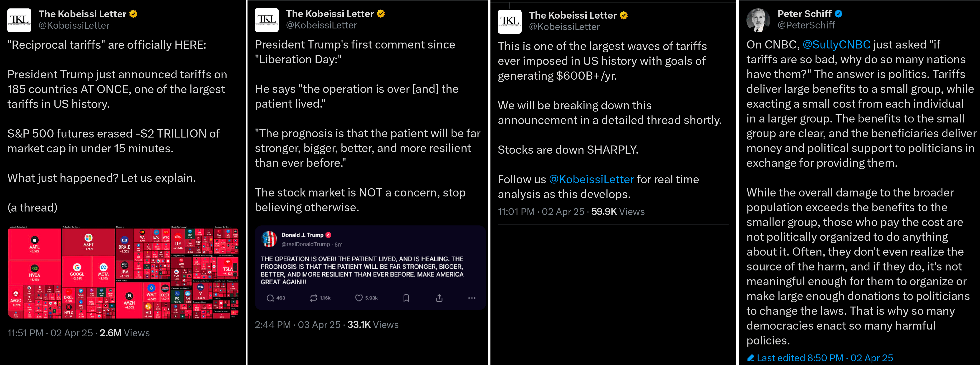Open the @KobeissiLetter mention after "Follow us"
Screen dimensions: 980x365
tap(591, 179)
